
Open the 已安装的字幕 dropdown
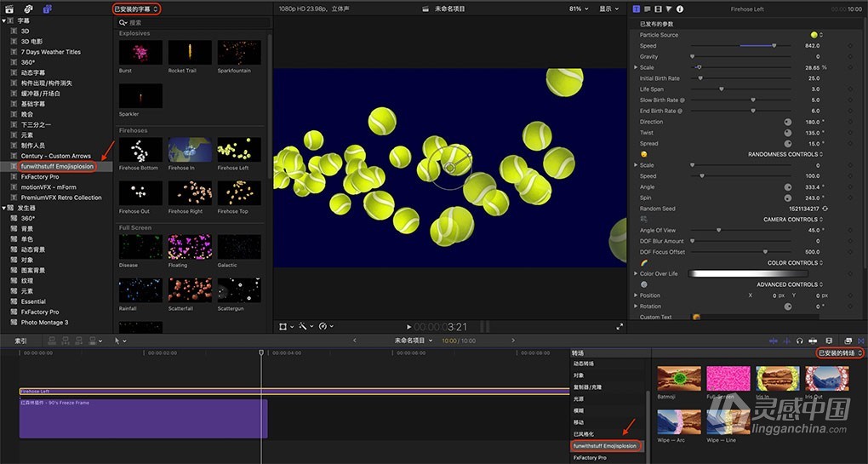point(136,9)
